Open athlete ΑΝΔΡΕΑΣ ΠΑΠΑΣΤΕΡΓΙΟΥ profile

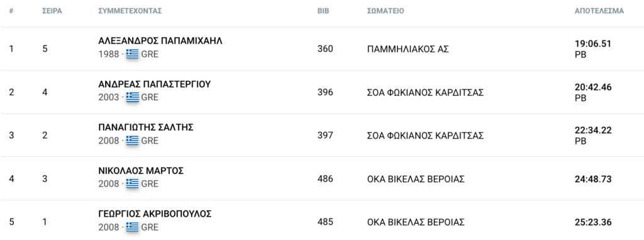point(155,84)
